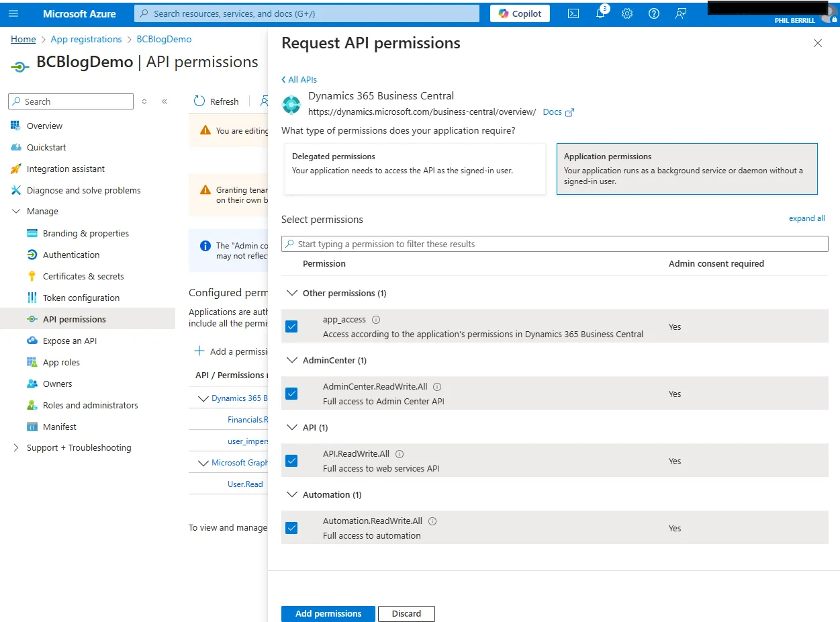
Task: Click info icon next to API.ReadWrite.All
Action: point(400,454)
